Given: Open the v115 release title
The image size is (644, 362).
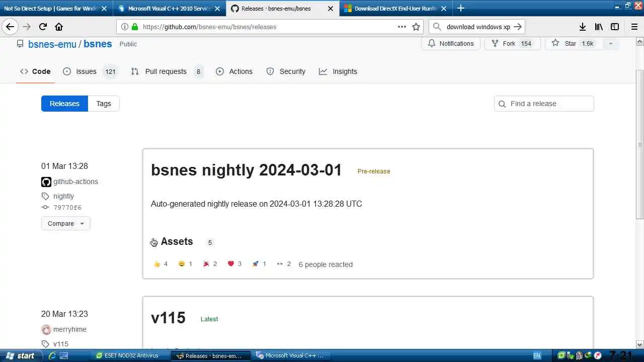Looking at the screenshot, I should click(168, 318).
